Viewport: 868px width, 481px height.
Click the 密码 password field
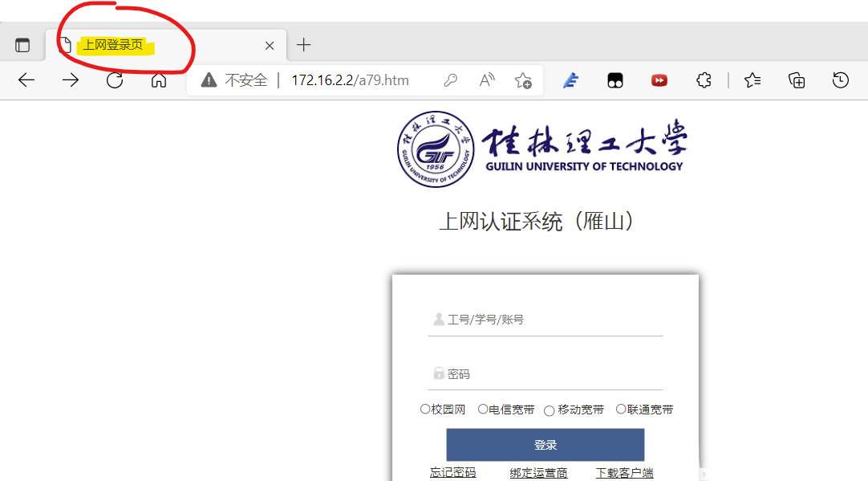coord(546,374)
